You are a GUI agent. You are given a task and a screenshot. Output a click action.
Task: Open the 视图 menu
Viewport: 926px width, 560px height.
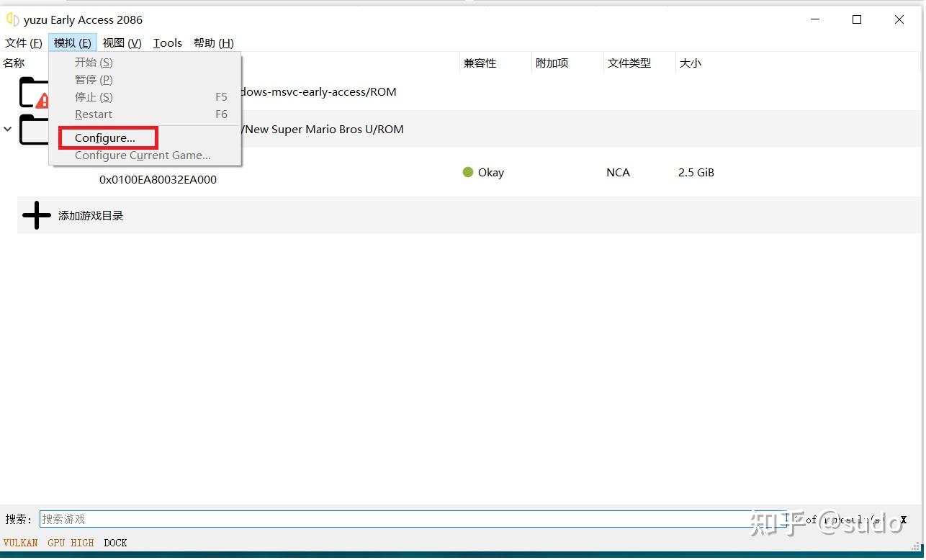click(120, 42)
